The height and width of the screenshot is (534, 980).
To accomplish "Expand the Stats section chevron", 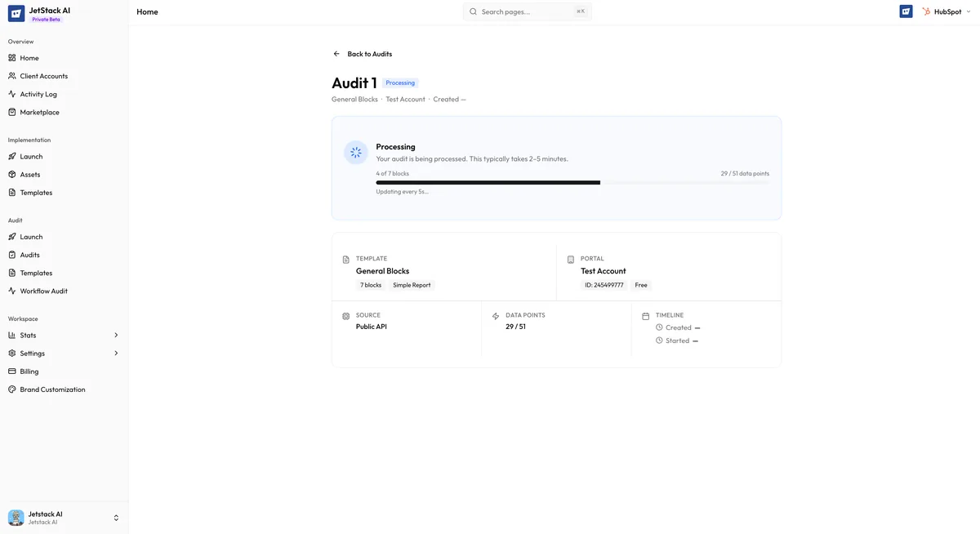I will (x=115, y=335).
